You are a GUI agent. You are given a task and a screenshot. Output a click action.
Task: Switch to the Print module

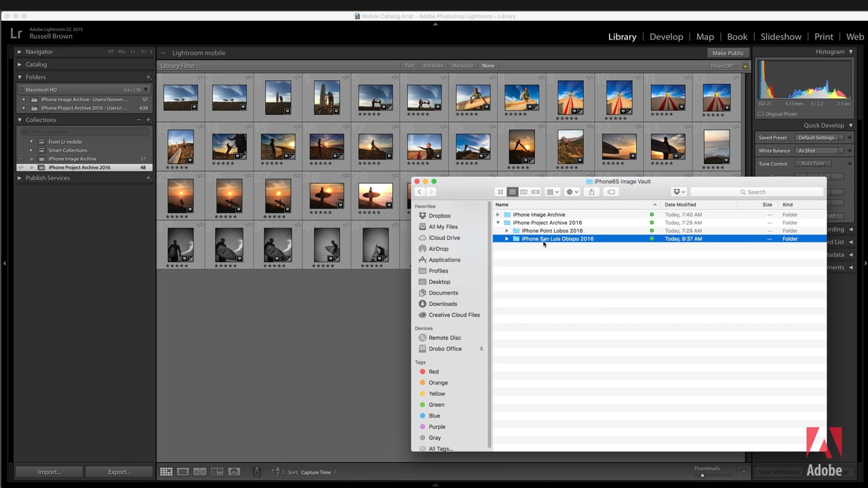point(824,37)
